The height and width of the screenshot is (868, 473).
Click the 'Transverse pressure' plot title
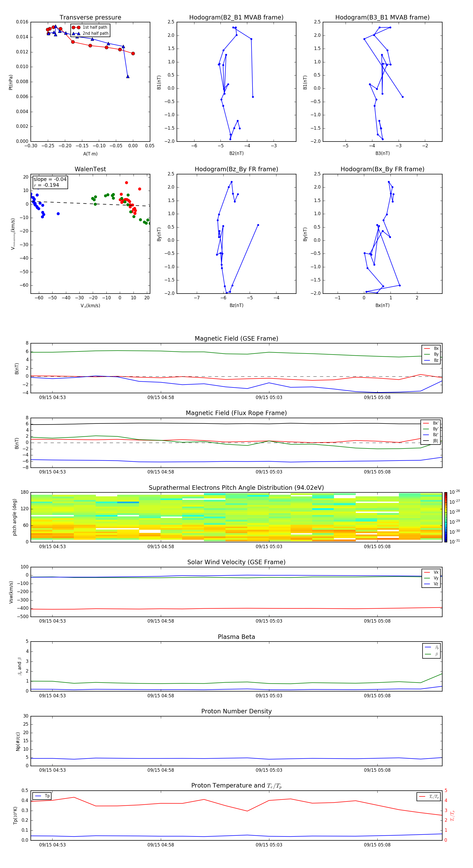[x=90, y=18]
